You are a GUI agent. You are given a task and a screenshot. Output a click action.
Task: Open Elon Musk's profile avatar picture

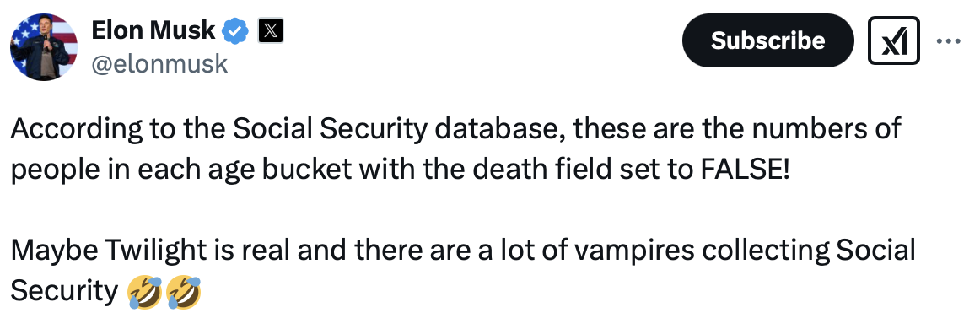[44, 47]
